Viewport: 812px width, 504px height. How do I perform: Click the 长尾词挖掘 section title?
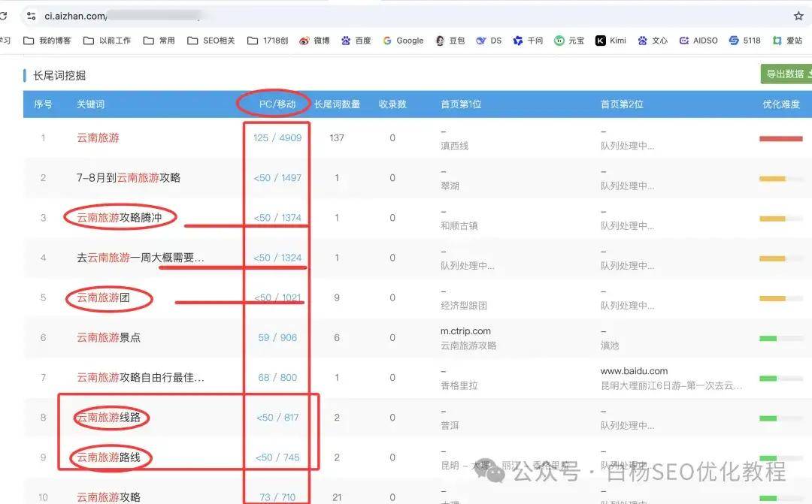click(x=59, y=76)
